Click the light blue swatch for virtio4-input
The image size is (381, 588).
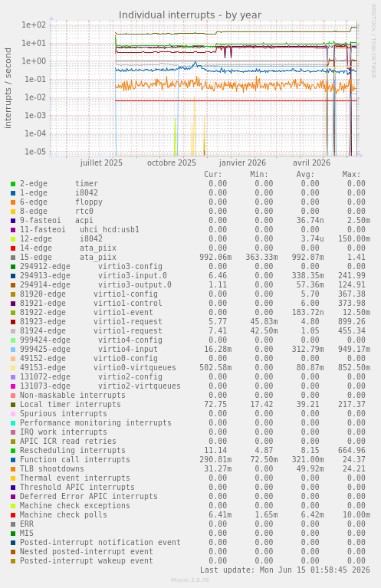coord(13,349)
